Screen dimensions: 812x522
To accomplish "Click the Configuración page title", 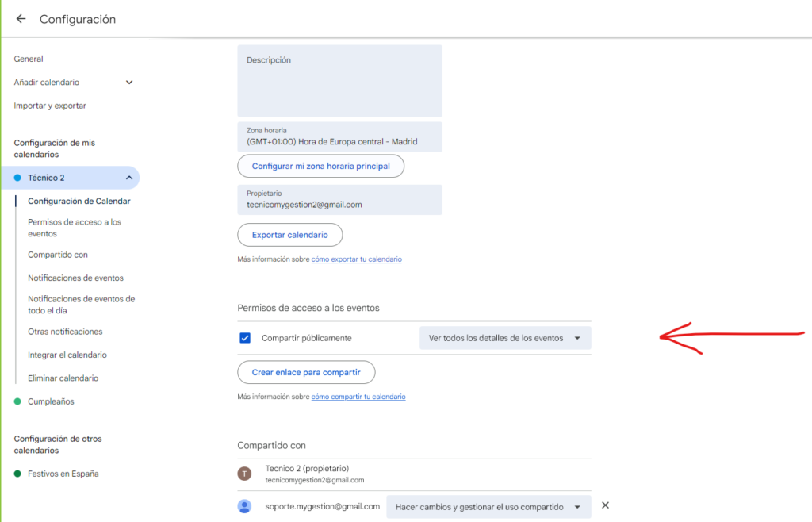I will [78, 19].
